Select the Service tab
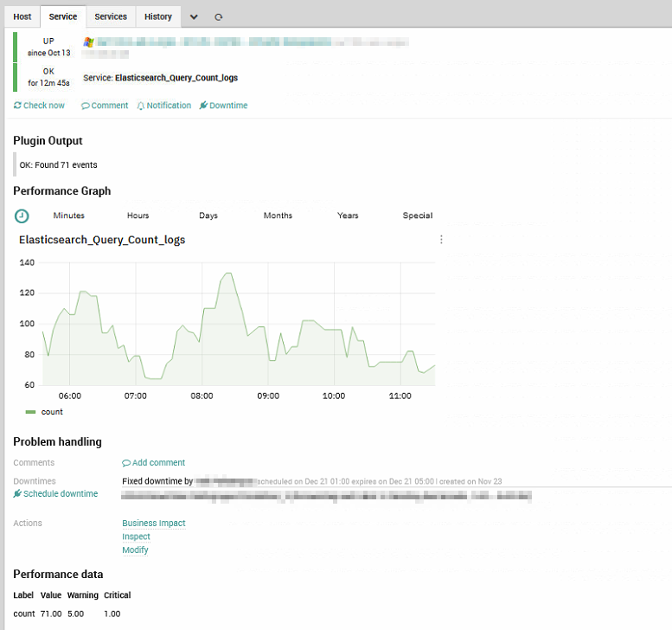Screen dimensions: 672x630 pos(63,16)
